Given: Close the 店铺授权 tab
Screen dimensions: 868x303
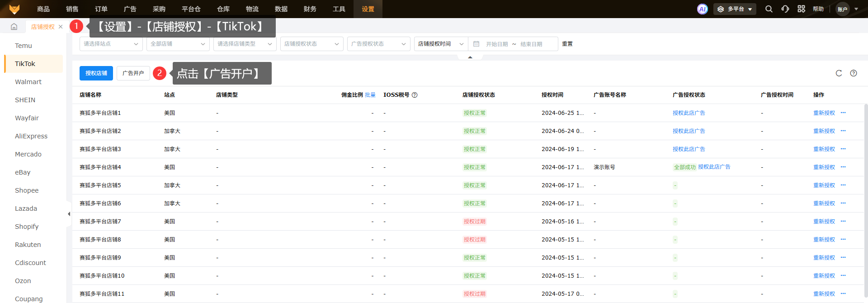Looking at the screenshot, I should (x=61, y=27).
